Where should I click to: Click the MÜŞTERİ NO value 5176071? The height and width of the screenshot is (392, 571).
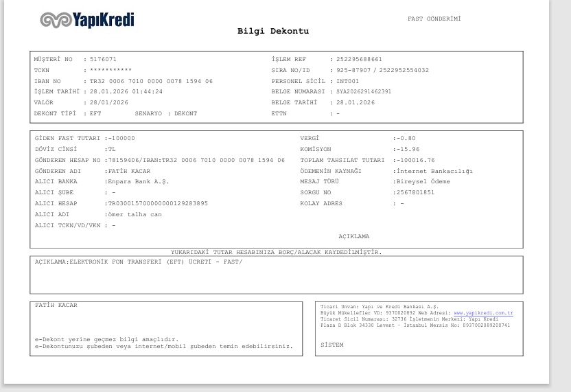[103, 59]
